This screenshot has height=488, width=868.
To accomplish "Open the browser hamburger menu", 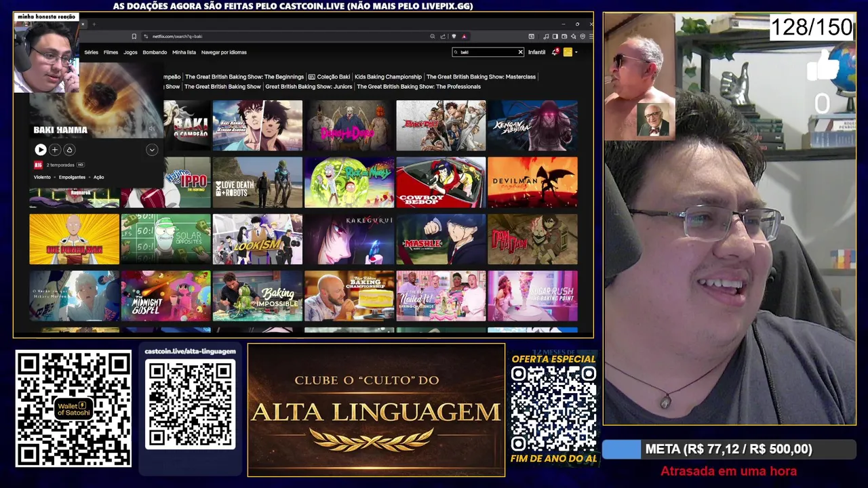I will [591, 37].
